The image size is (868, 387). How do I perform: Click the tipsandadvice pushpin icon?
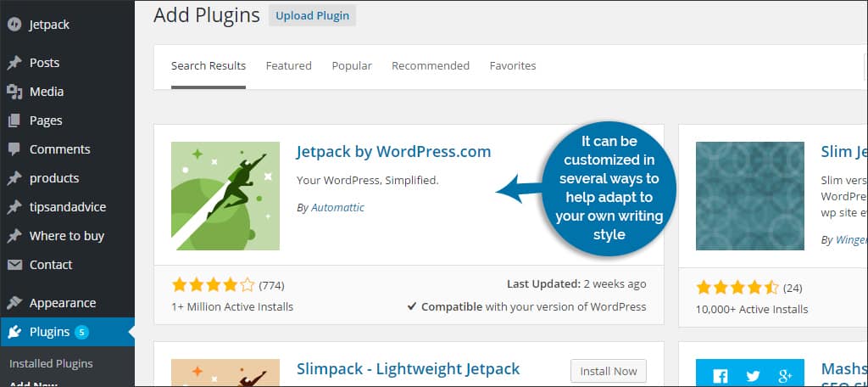pos(14,207)
